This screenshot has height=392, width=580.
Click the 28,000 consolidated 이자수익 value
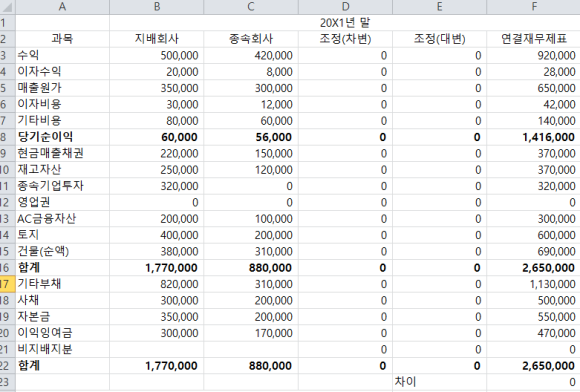coord(533,72)
